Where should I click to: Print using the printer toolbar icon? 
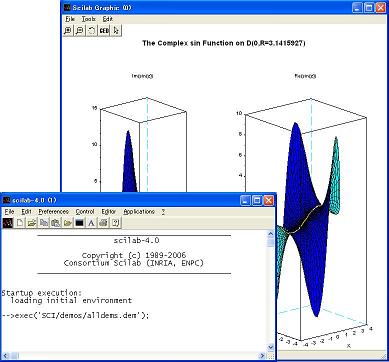point(103,223)
